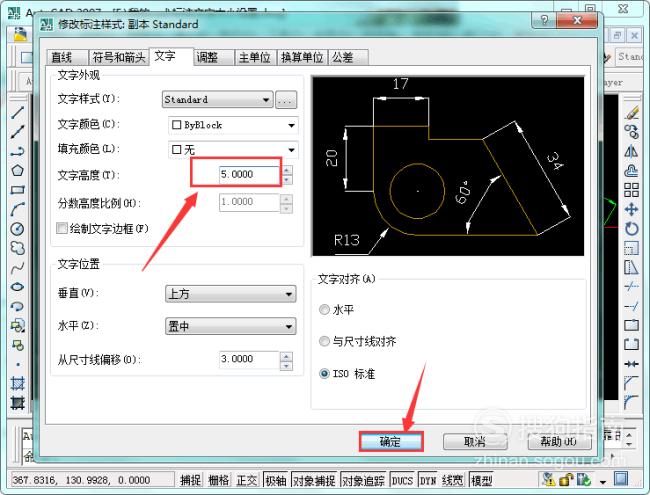This screenshot has height=495, width=650.
Task: Select the Hatch tool
Action: 17,383
